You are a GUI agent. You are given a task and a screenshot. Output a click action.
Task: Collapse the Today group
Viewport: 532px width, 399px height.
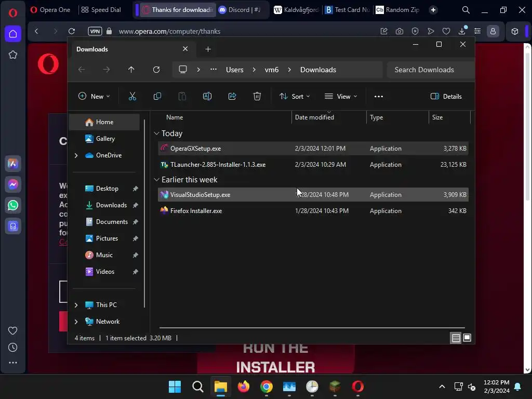pyautogui.click(x=156, y=134)
